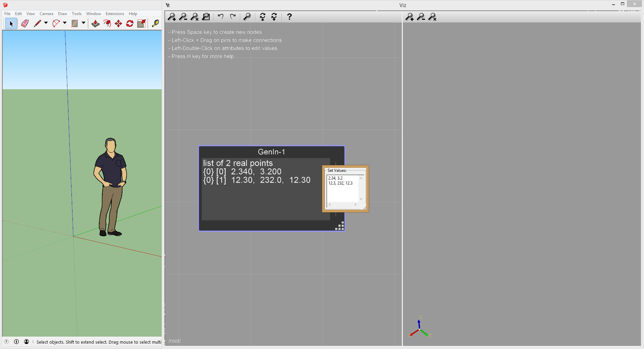
Task: Open the Viz help question mark
Action: coord(289,17)
